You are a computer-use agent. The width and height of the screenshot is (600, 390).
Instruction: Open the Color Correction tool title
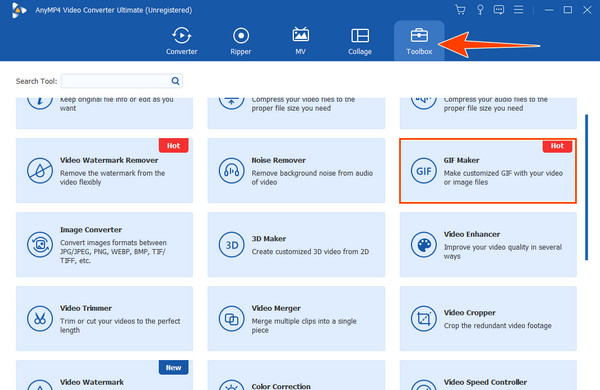click(281, 386)
